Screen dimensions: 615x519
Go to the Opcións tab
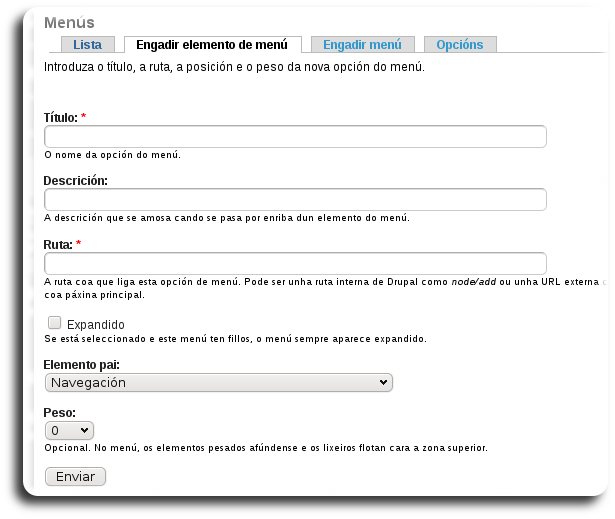pos(460,45)
